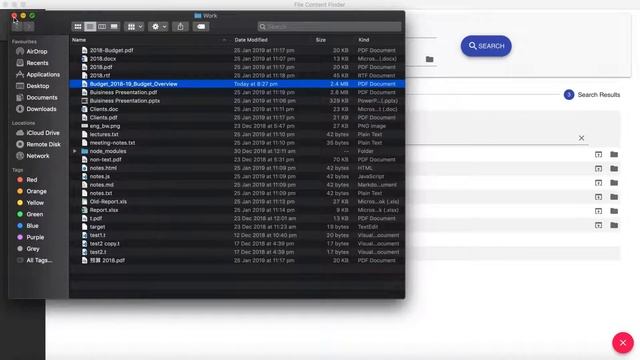Select the Blue tag
Viewport: 640px width, 360px height.
pos(28,225)
